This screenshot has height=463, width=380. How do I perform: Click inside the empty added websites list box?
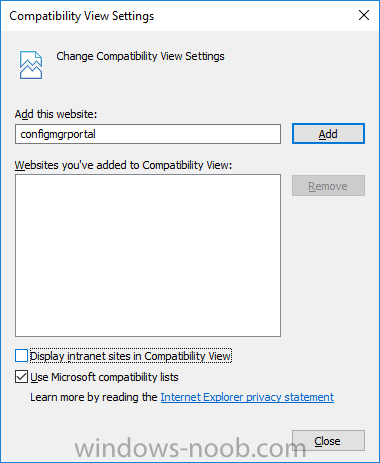148,255
